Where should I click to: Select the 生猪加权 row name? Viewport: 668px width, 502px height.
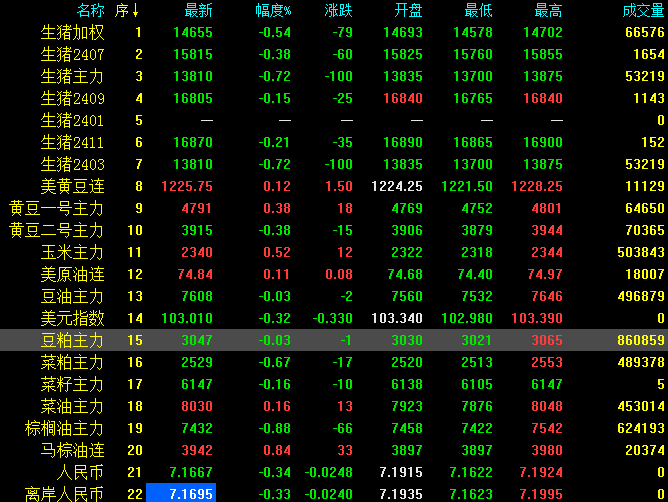pos(72,32)
